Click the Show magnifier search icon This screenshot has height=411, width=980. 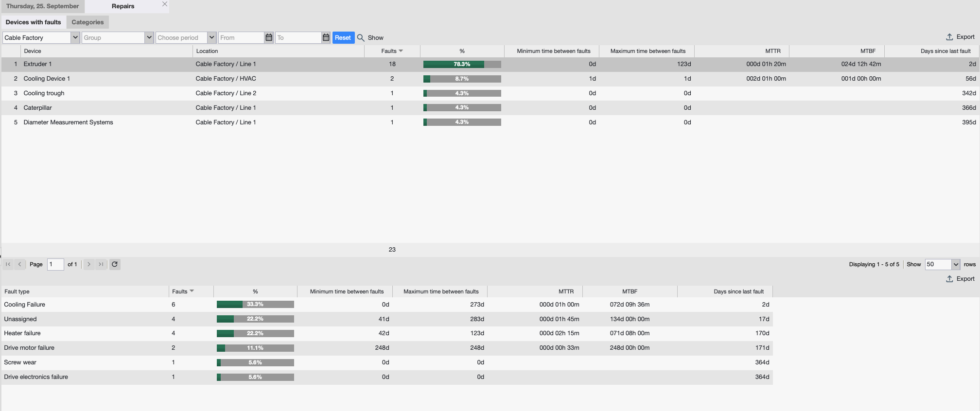point(361,38)
